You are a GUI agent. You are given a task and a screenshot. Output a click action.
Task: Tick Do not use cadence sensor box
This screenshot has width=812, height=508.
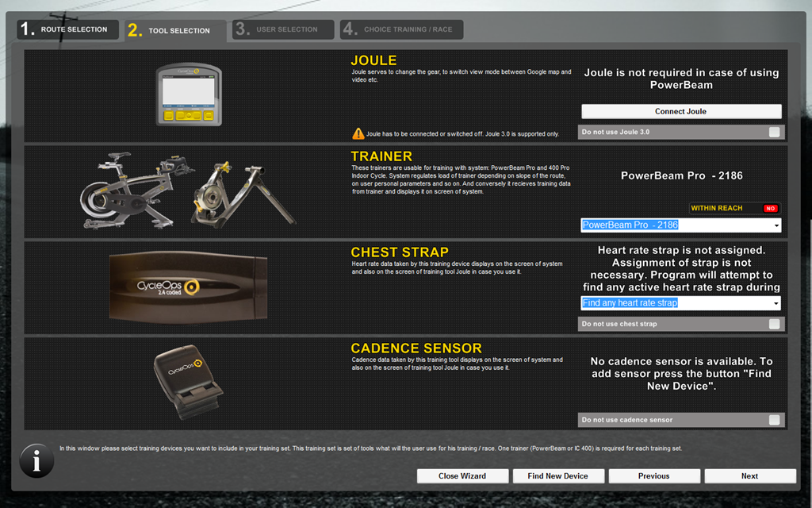click(774, 420)
